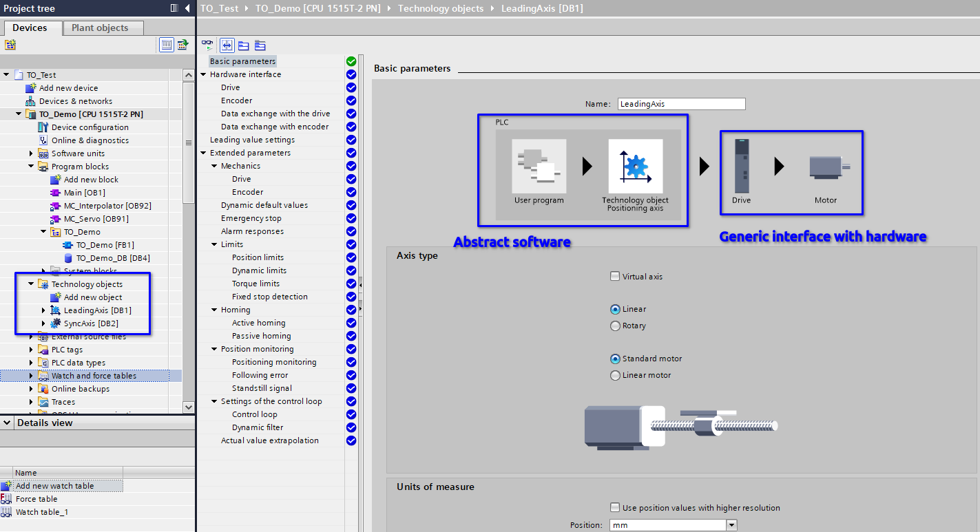This screenshot has width=980, height=532.
Task: Open the Position unit dropdown
Action: [731, 525]
